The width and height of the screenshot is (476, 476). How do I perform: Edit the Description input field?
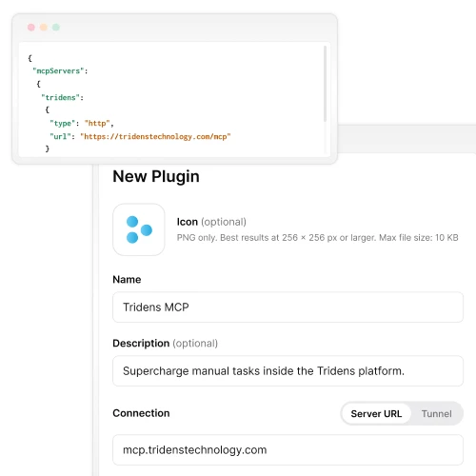pyautogui.click(x=288, y=371)
